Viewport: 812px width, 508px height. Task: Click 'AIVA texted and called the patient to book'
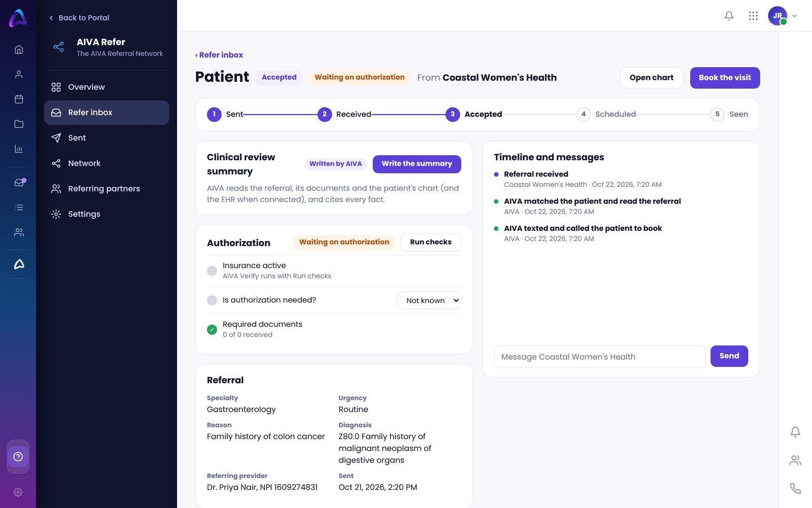pyautogui.click(x=583, y=228)
